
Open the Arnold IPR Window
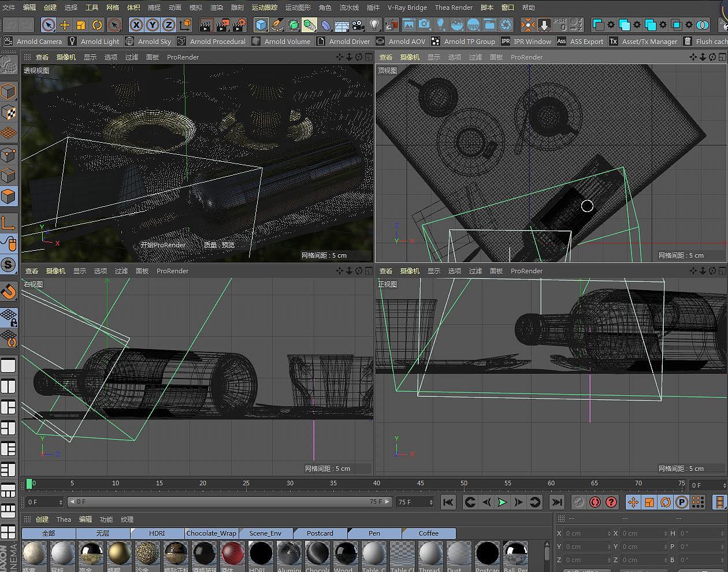tap(526, 42)
